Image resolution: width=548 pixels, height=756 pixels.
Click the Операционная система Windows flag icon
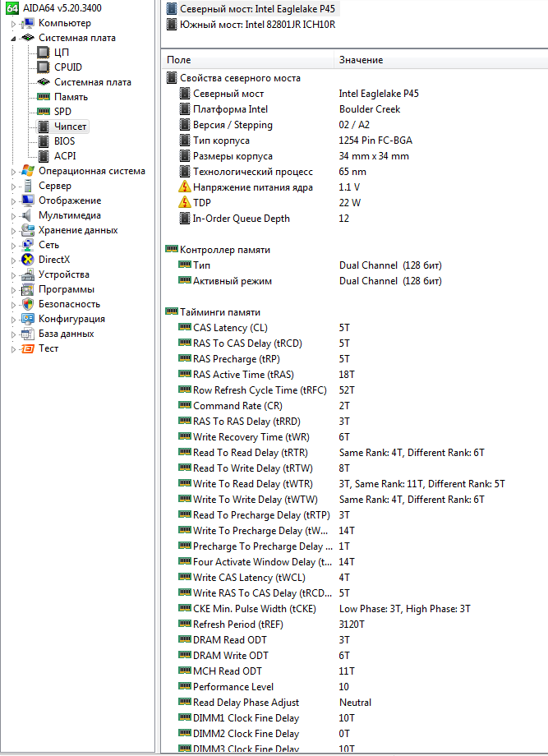point(28,171)
